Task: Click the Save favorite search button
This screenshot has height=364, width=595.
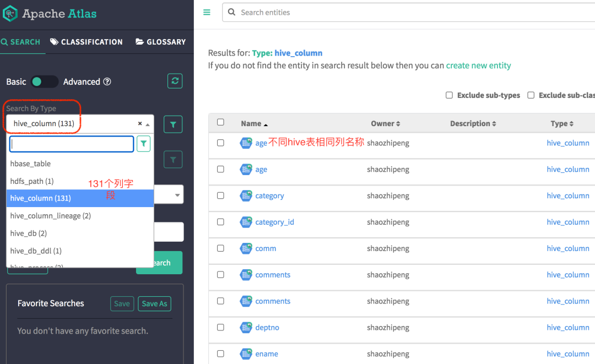Action: 122,304
